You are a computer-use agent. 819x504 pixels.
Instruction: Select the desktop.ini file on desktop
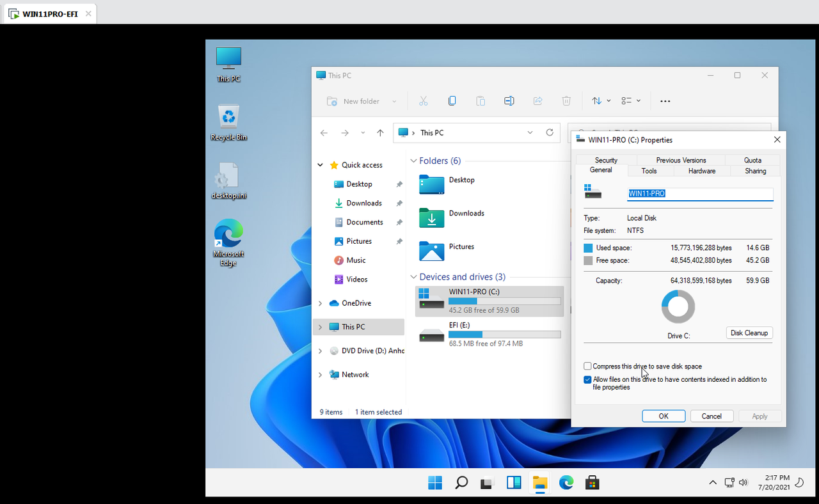click(228, 181)
